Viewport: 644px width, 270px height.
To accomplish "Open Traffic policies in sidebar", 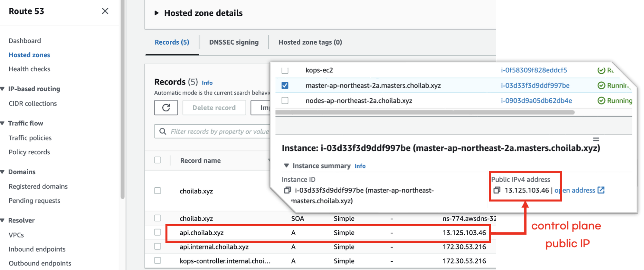I will 30,138.
